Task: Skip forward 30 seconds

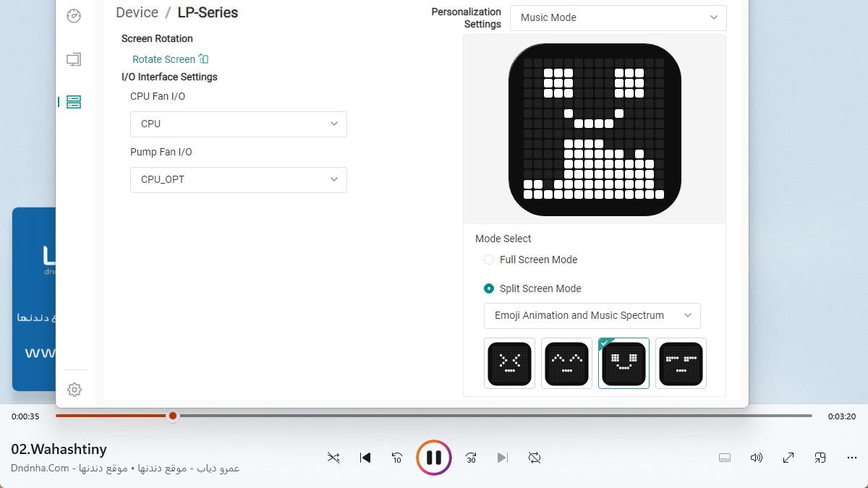Action: (x=471, y=458)
